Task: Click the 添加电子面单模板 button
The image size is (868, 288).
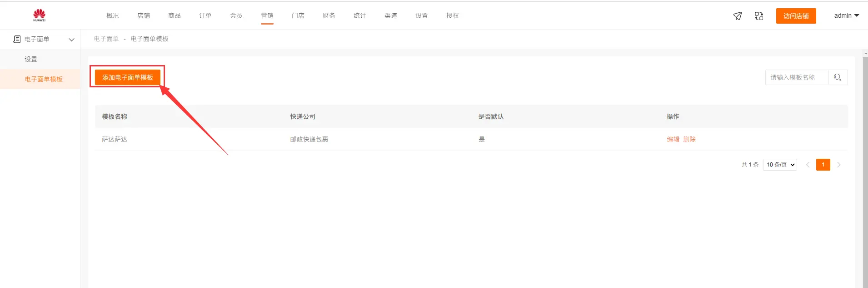Action: click(127, 77)
